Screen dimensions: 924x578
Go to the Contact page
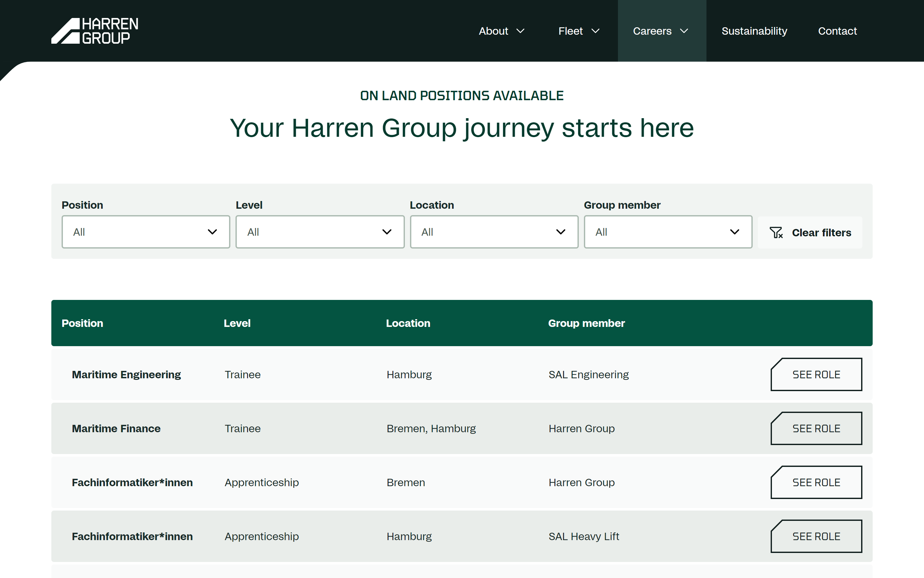pos(837,31)
